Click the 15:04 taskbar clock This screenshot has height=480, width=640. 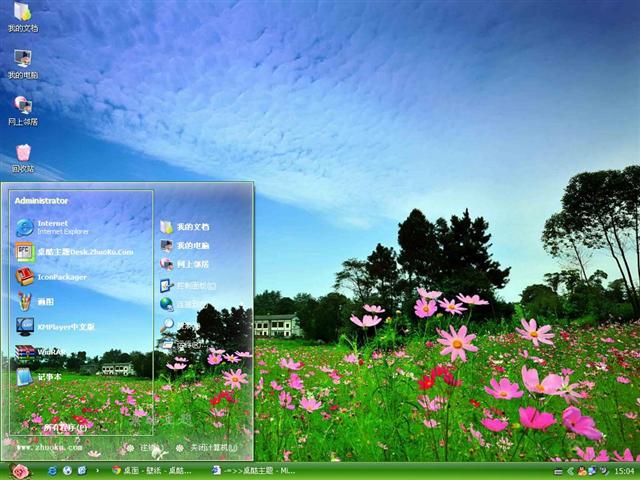tap(624, 471)
